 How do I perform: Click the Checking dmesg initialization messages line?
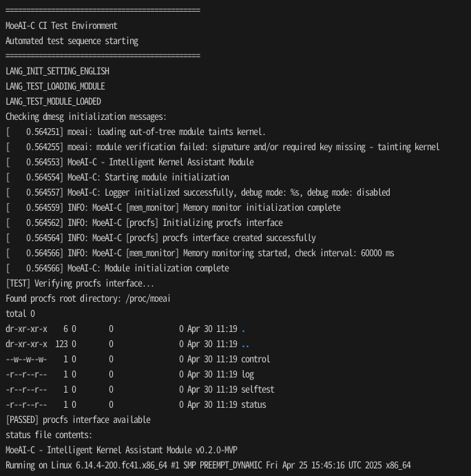pos(86,117)
